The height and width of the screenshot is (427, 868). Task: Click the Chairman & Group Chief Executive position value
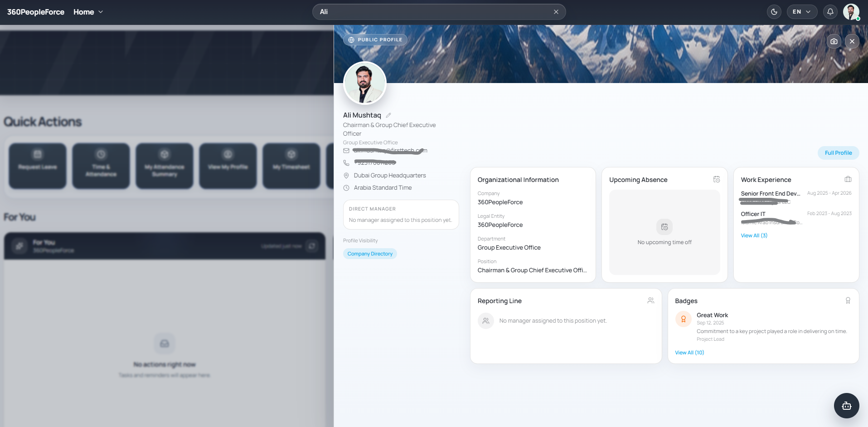point(532,270)
